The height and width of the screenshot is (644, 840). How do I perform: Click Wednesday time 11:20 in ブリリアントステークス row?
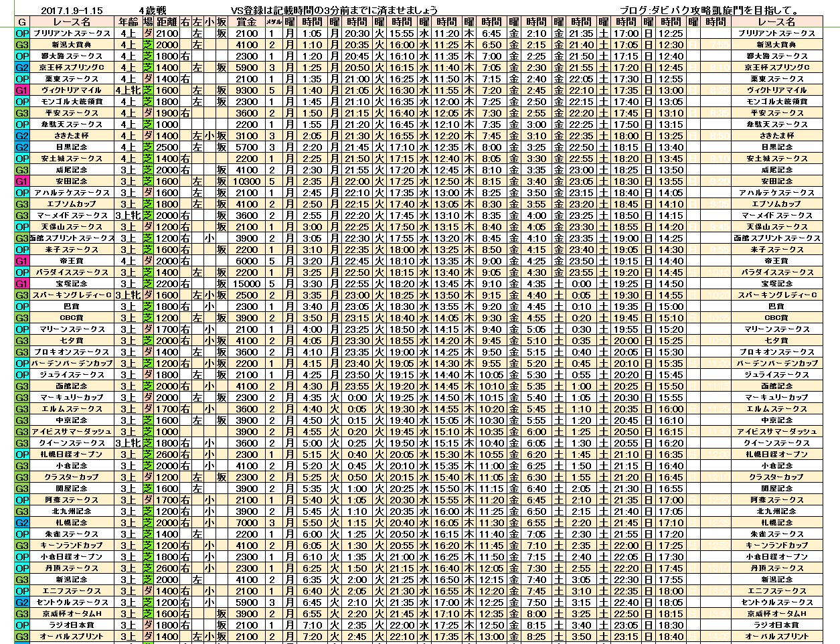coord(446,33)
